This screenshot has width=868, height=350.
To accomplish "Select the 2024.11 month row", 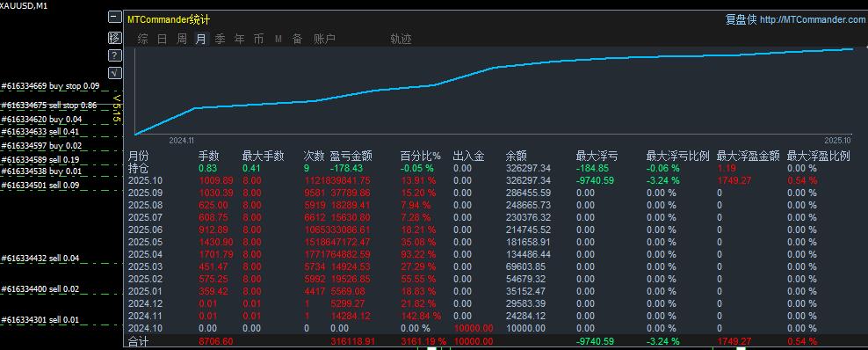I will click(x=495, y=316).
